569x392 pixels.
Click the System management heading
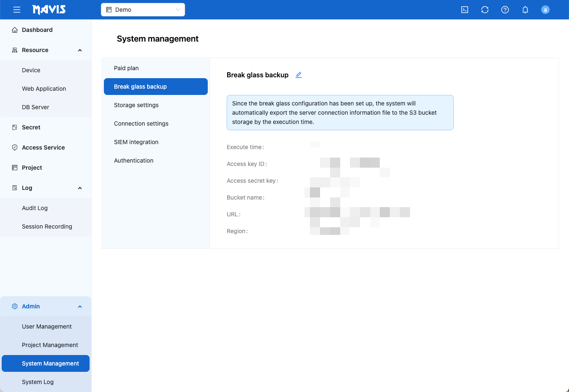(x=158, y=39)
